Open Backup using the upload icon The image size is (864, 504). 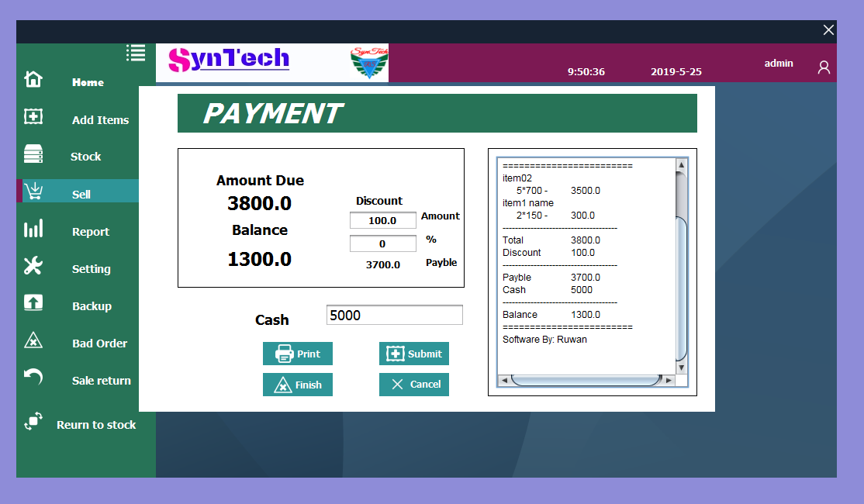coord(33,302)
